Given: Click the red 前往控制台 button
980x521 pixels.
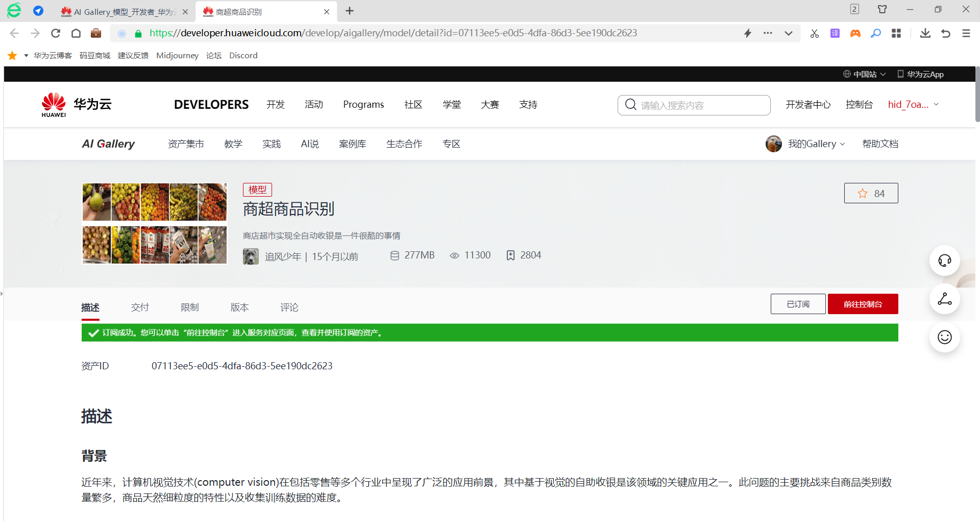Looking at the screenshot, I should [863, 304].
